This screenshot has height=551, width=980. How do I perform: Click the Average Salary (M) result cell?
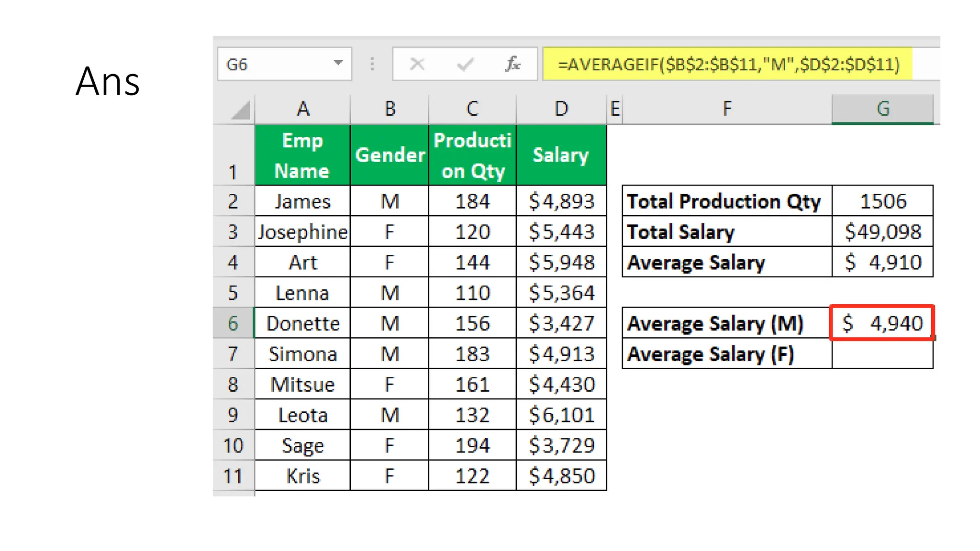pos(882,323)
